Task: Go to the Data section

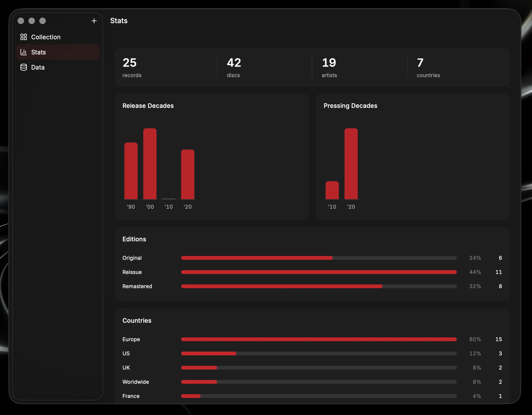Action: pyautogui.click(x=58, y=67)
